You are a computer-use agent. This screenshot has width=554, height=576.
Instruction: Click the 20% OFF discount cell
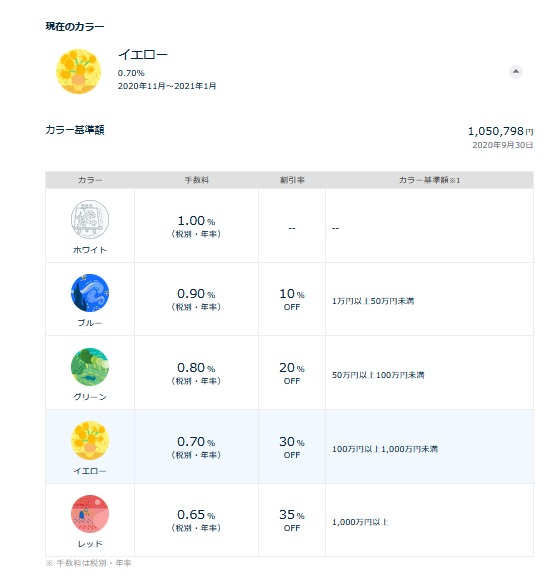tap(292, 373)
